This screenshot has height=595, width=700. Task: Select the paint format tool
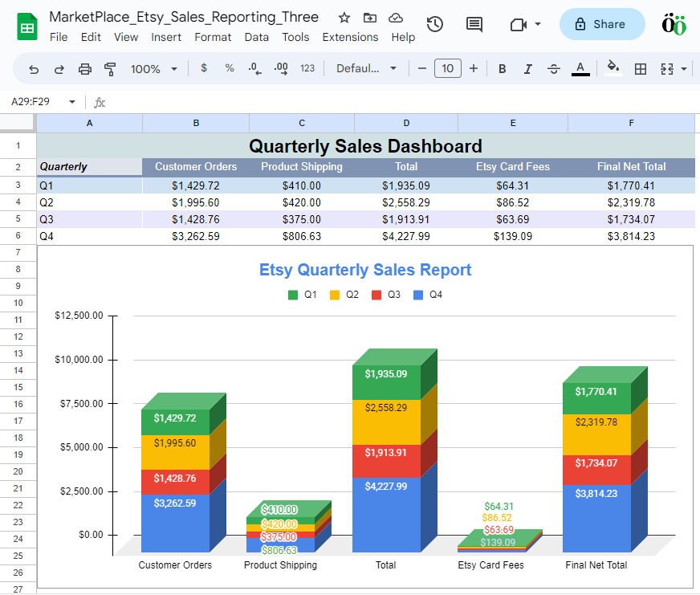coord(110,68)
